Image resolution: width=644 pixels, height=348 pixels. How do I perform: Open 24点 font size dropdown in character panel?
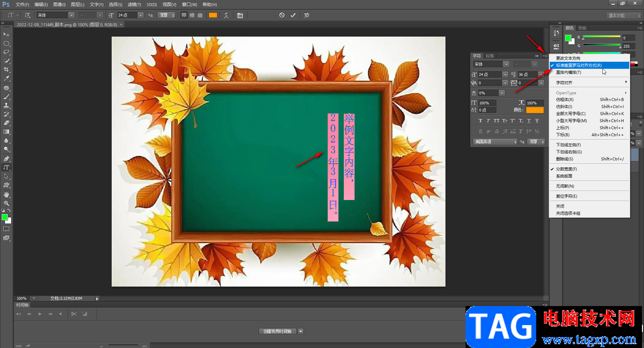click(505, 74)
